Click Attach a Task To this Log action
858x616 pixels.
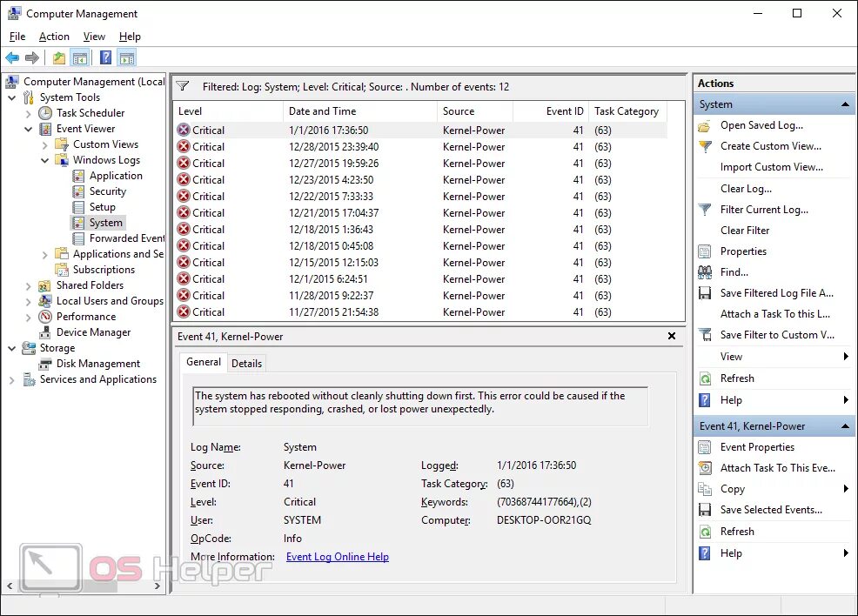(774, 314)
